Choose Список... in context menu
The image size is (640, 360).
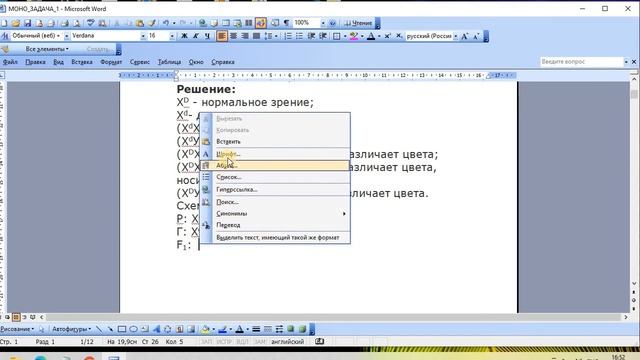(x=275, y=177)
